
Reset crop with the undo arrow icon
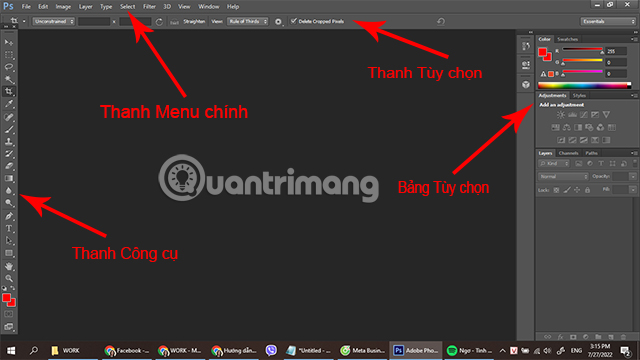click(441, 21)
